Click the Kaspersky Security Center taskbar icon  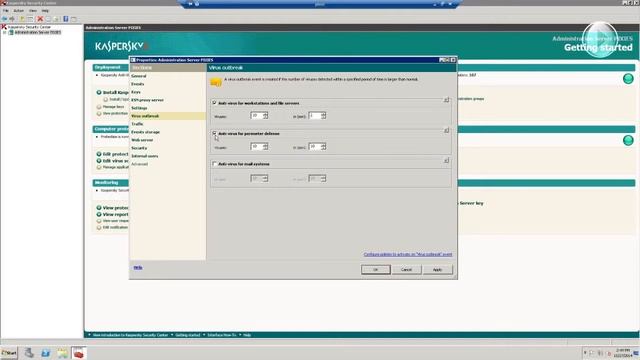[x=79, y=353]
